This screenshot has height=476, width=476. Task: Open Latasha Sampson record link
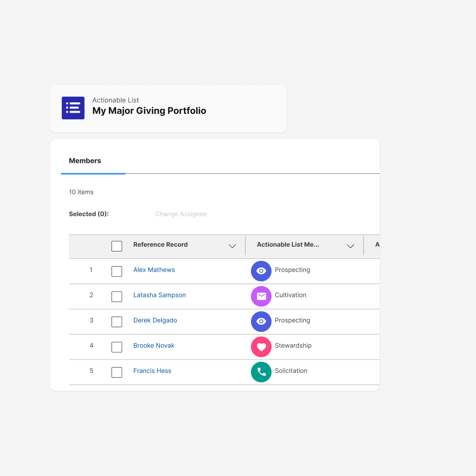160,295
